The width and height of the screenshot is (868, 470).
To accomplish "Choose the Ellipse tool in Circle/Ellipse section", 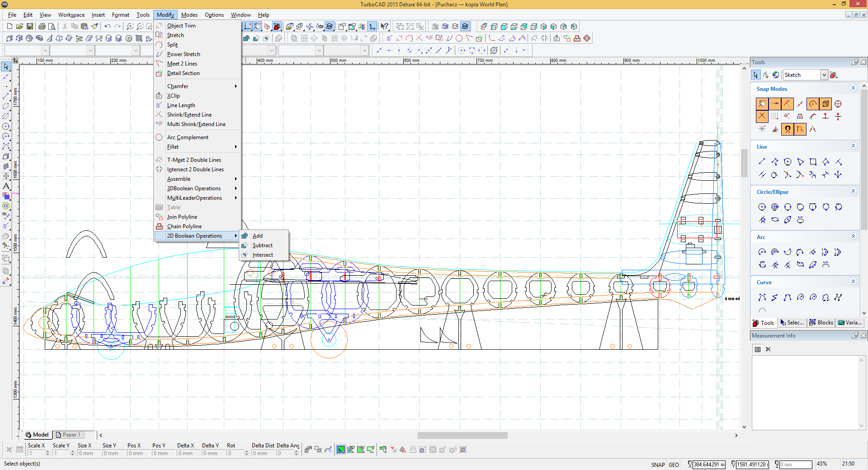I will 775,220.
